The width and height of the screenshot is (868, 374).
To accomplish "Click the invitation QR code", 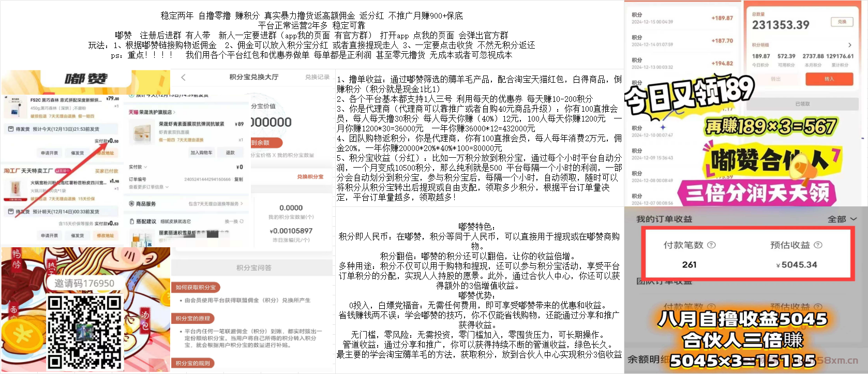I will click(85, 332).
